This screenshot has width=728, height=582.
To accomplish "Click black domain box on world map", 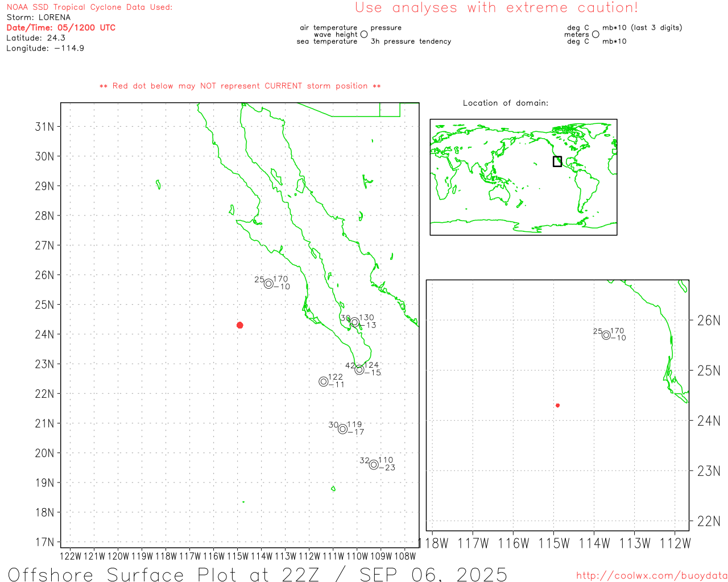I will (x=557, y=161).
